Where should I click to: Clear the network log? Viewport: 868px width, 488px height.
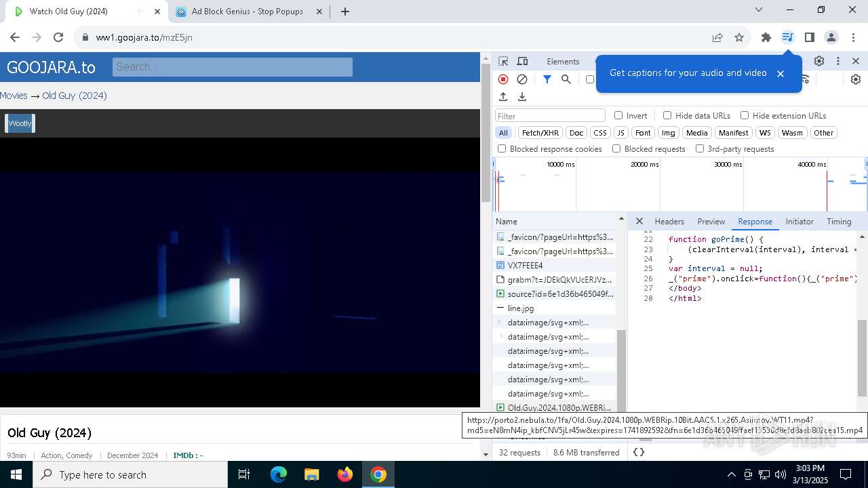522,79
